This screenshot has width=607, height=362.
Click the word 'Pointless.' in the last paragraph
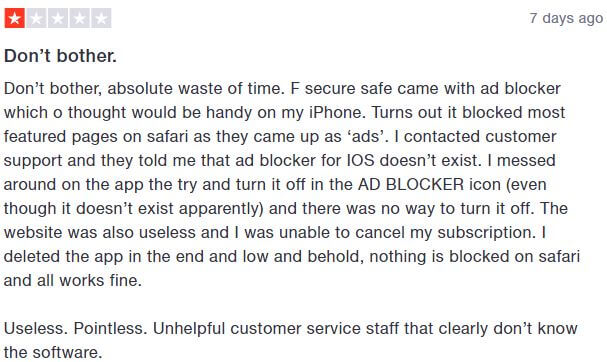pos(111,329)
